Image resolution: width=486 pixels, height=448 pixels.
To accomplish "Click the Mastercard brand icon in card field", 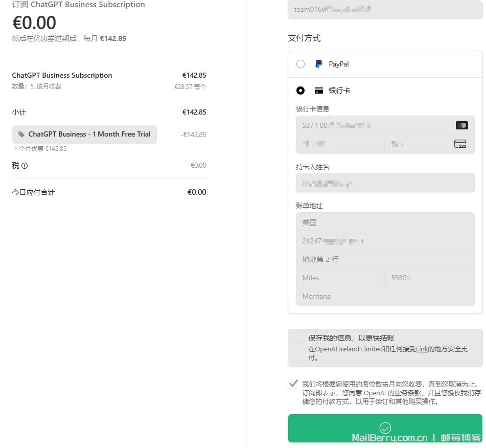I will tap(461, 125).
